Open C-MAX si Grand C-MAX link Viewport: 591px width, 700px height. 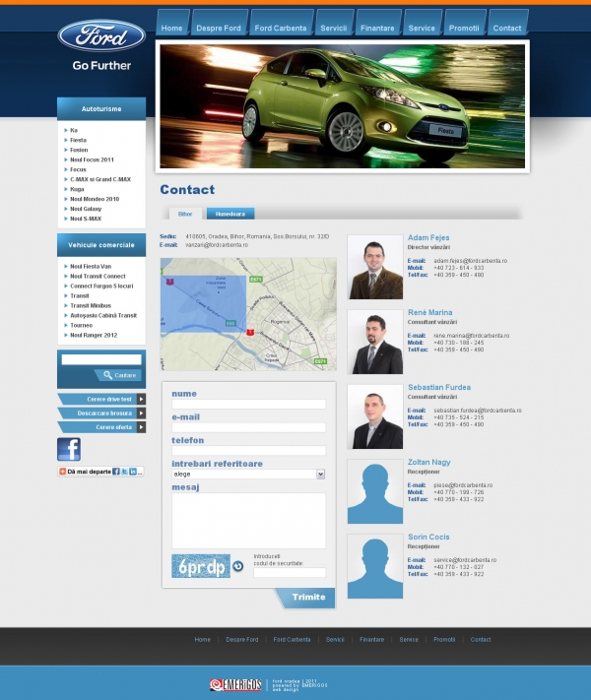click(x=100, y=179)
